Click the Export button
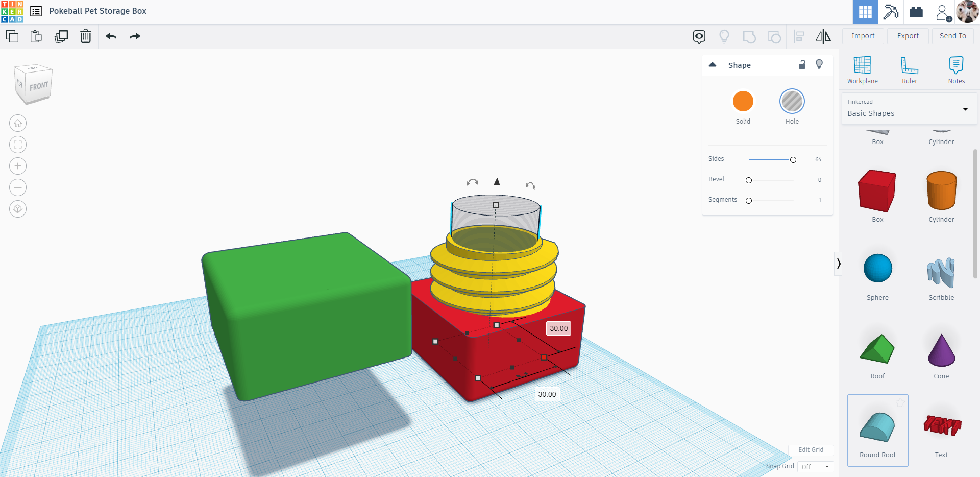The width and height of the screenshot is (980, 477). click(x=908, y=36)
